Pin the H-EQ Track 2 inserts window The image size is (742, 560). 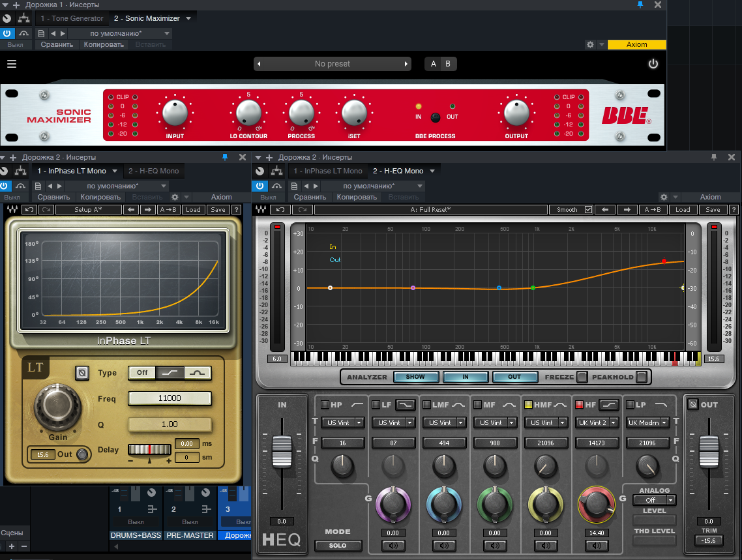pyautogui.click(x=714, y=157)
